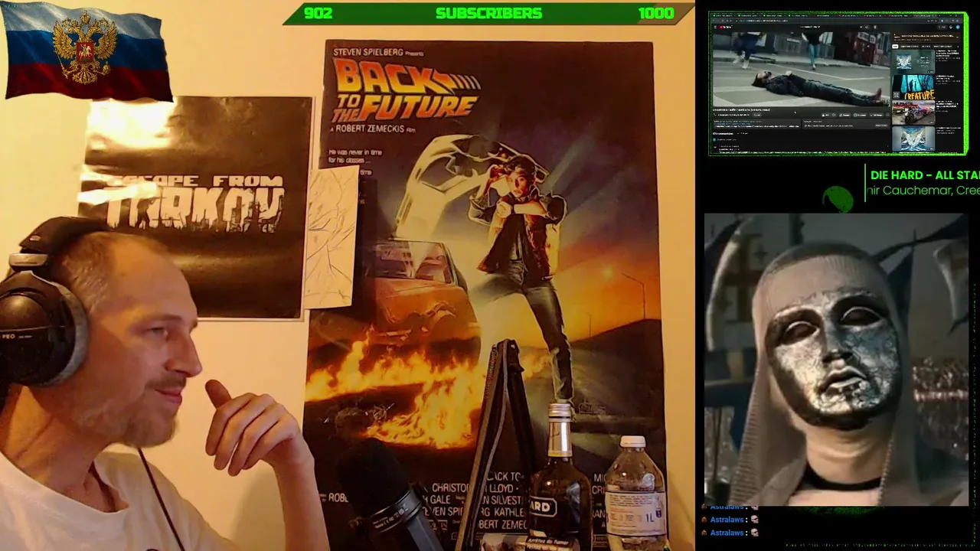The image size is (980, 551).
Task: Open the CREATURE recommended video thumbnail
Action: (913, 87)
